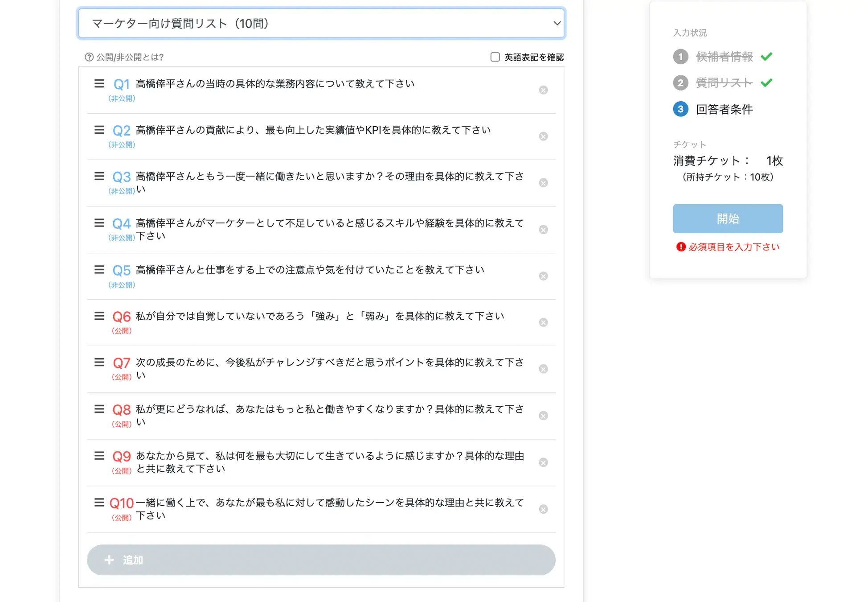Select step 3 回答者条件
The image size is (868, 602).
pyautogui.click(x=724, y=109)
